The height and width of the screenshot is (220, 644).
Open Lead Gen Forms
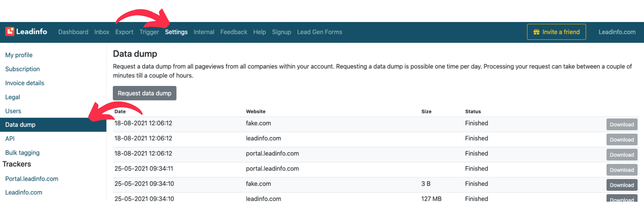point(320,32)
